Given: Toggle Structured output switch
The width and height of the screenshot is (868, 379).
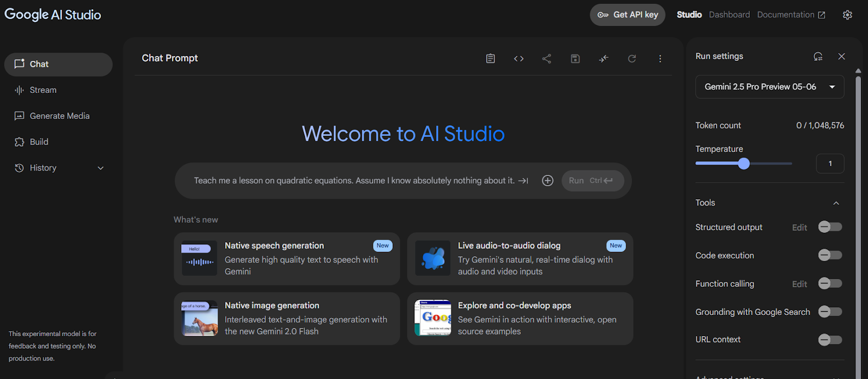Looking at the screenshot, I should point(830,227).
